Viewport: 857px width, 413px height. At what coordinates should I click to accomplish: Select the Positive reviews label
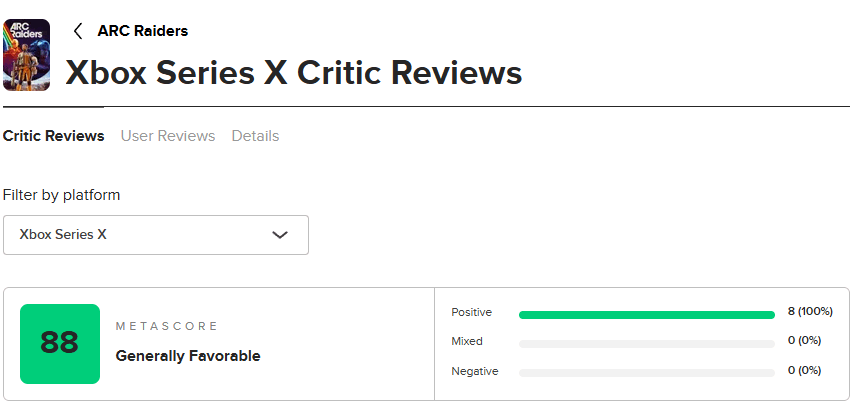click(471, 313)
